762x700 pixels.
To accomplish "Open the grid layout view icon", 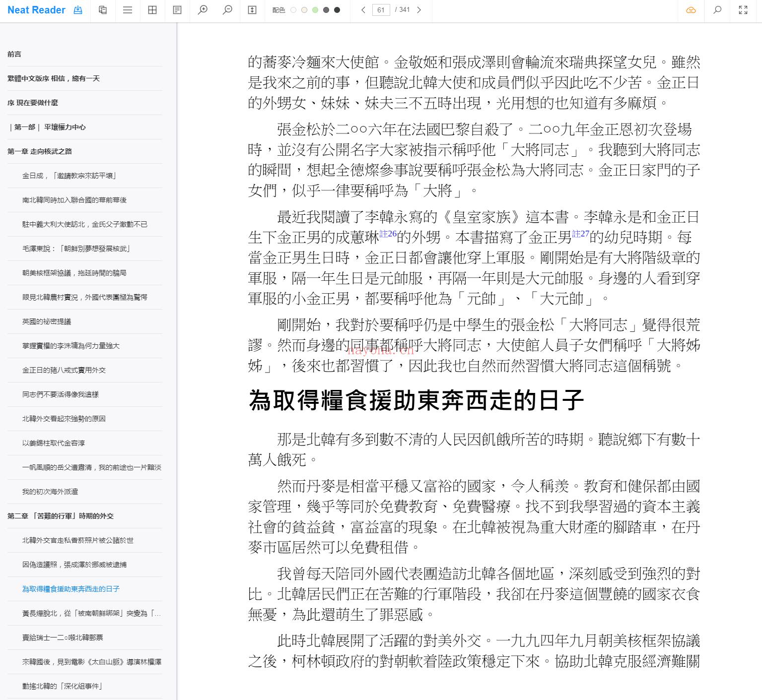I will (x=152, y=10).
